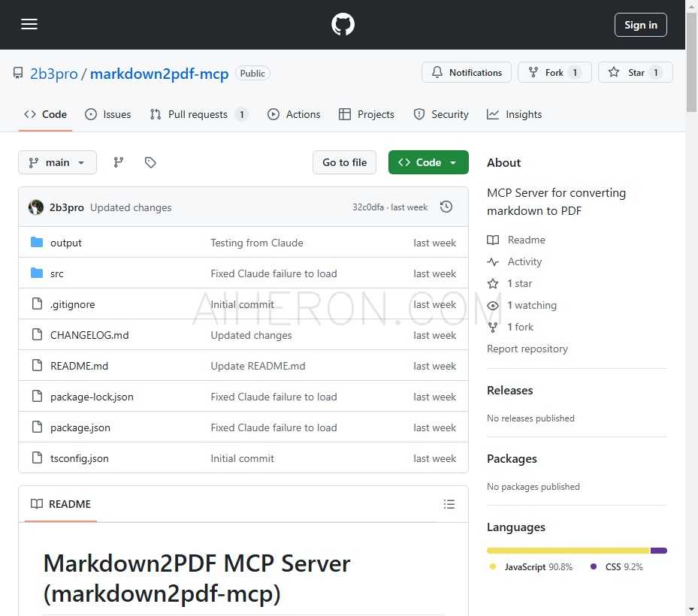Click the repository book icon near 2b3pro
698x616 pixels.
18,73
